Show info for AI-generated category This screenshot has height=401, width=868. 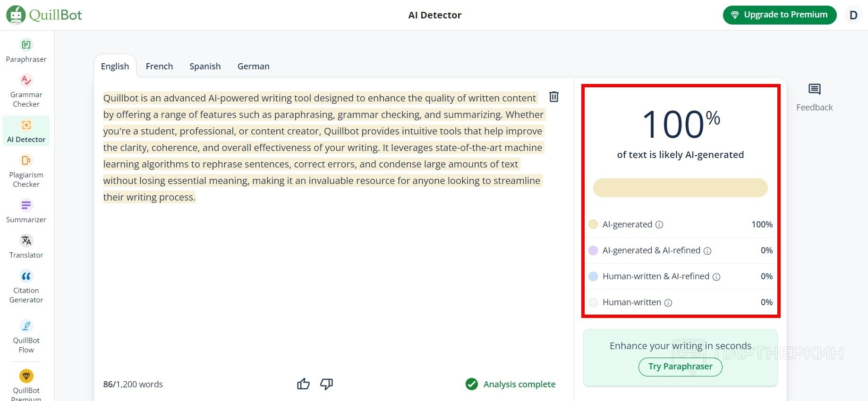(x=659, y=225)
